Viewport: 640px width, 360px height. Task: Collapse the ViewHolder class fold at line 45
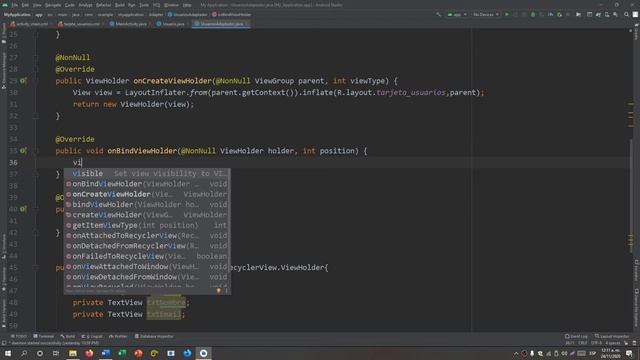(36, 267)
